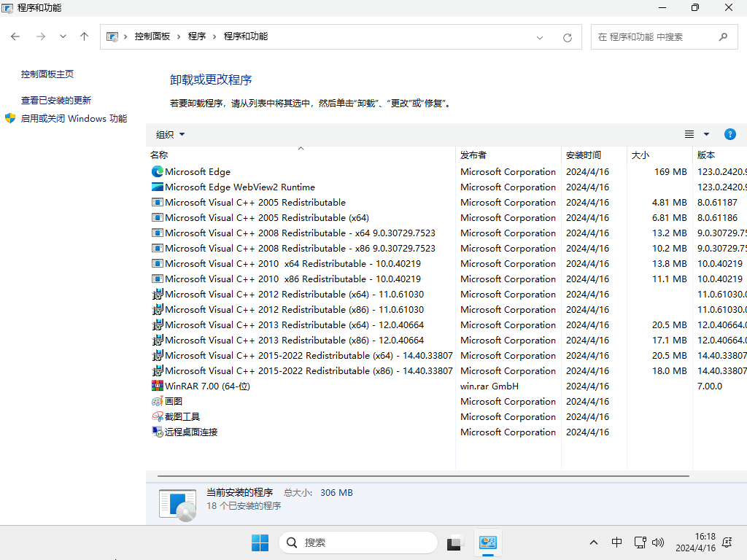Screen dimensions: 747x560
Task: Sort by the 安装时间 column header
Action: (594, 155)
